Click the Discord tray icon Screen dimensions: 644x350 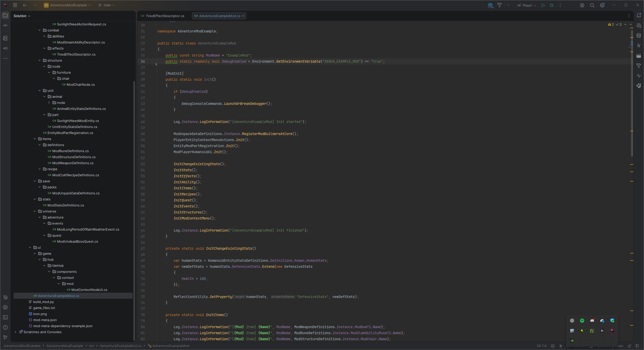click(x=592, y=321)
